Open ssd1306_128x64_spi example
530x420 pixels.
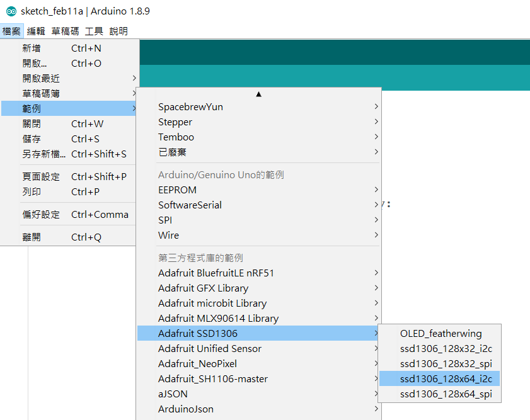(439, 394)
